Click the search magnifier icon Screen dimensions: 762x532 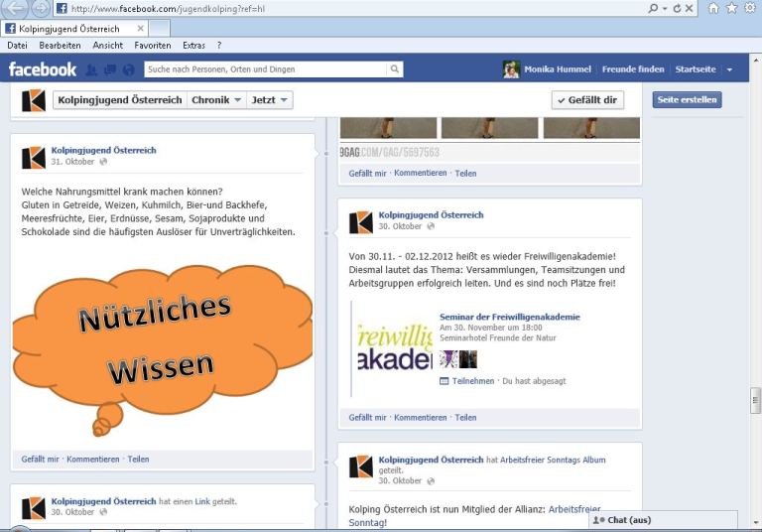(394, 69)
